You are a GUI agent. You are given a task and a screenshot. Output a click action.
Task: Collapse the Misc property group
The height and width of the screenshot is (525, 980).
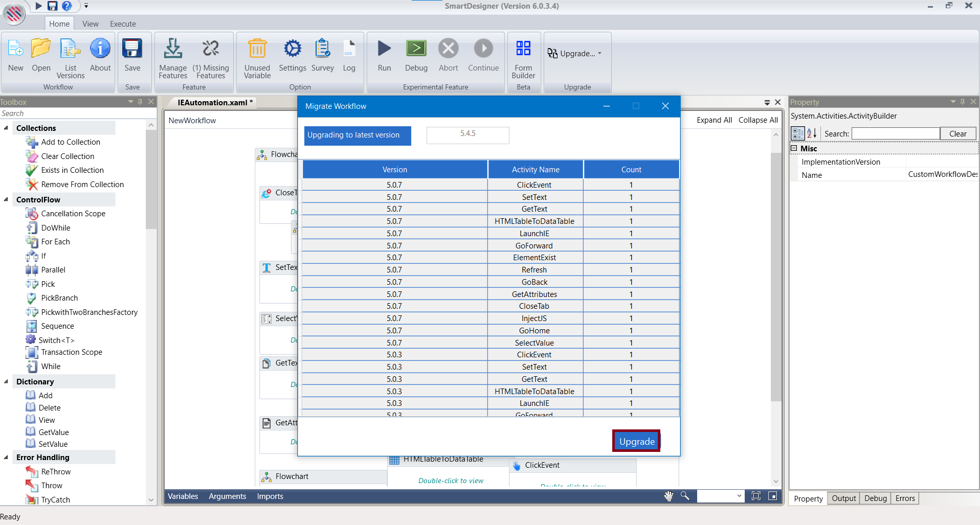click(x=794, y=148)
